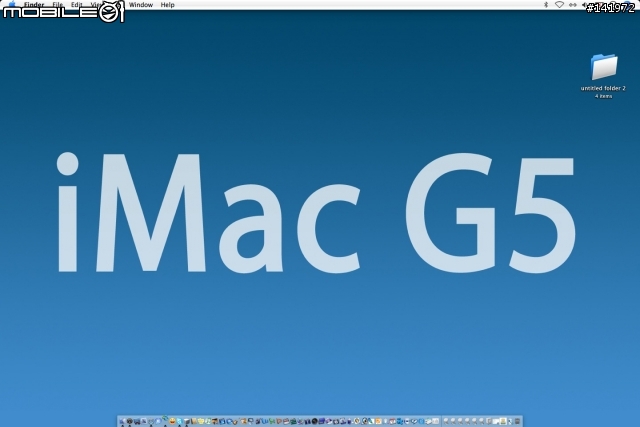Click the 'untitled folder 2' label text
The image size is (640, 427).
point(603,88)
